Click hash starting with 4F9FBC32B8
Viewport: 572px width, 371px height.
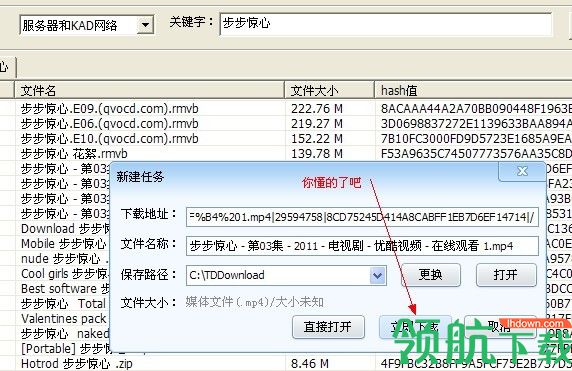click(x=476, y=364)
